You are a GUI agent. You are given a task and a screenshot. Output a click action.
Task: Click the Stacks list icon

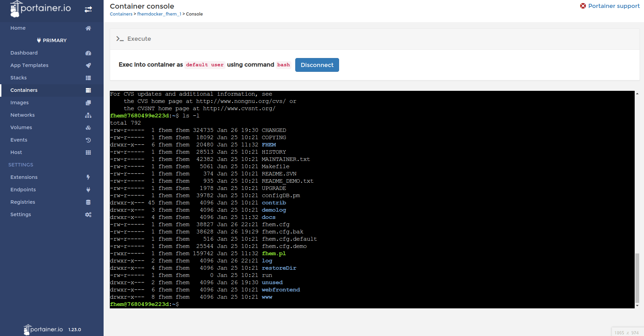(88, 78)
